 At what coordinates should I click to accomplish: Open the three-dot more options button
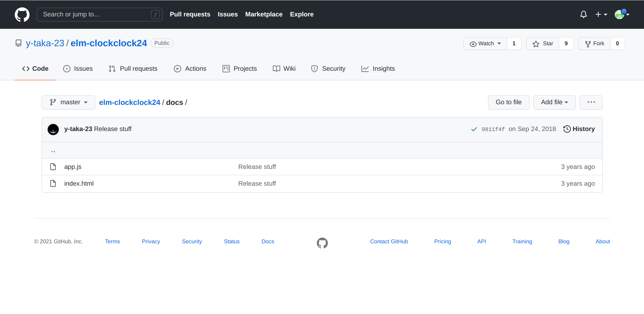(x=591, y=102)
